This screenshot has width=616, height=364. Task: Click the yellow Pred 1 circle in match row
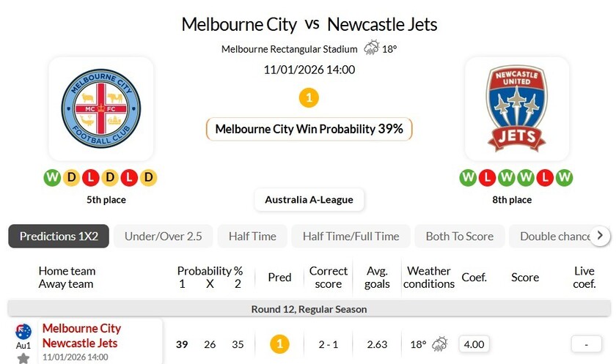click(x=279, y=343)
